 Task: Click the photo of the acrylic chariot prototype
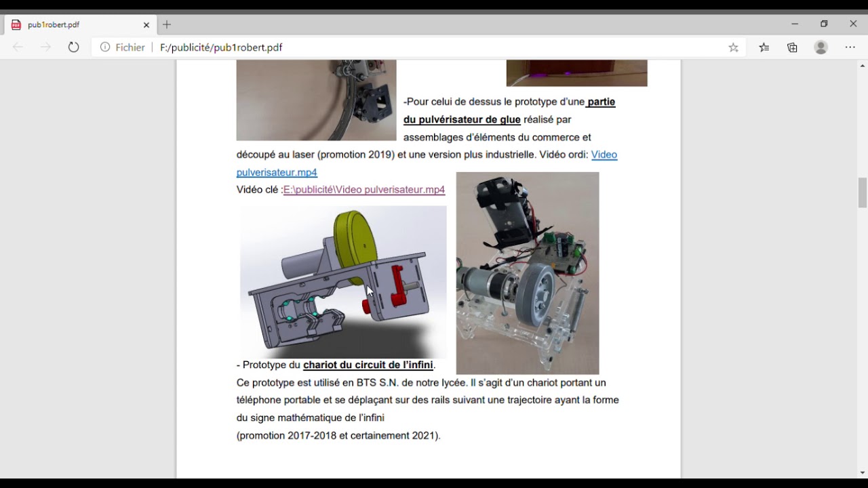pos(528,273)
